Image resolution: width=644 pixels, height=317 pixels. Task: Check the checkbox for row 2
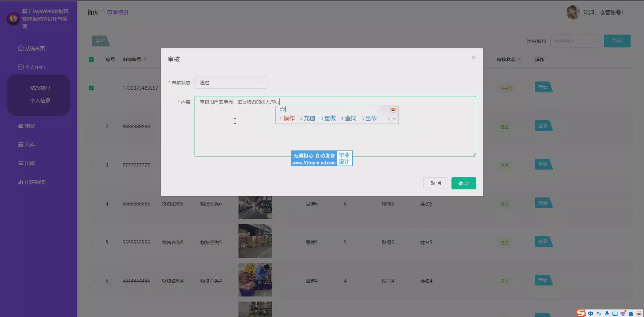point(91,127)
